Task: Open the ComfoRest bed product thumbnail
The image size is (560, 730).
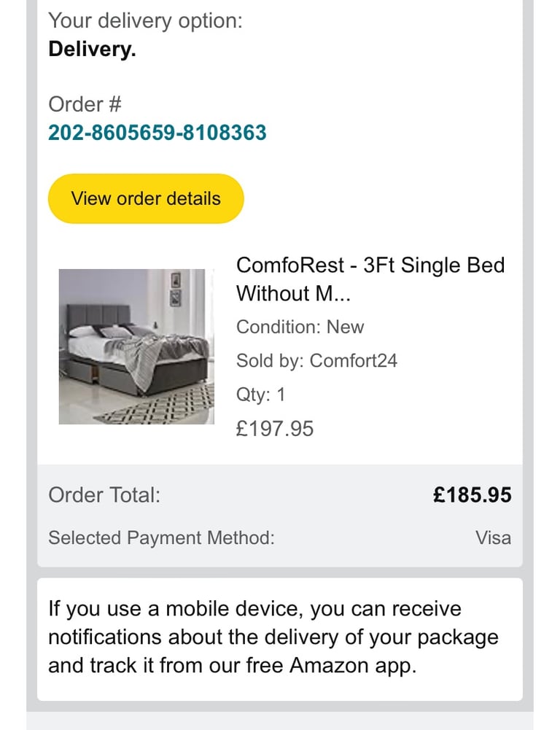Action: (x=136, y=346)
